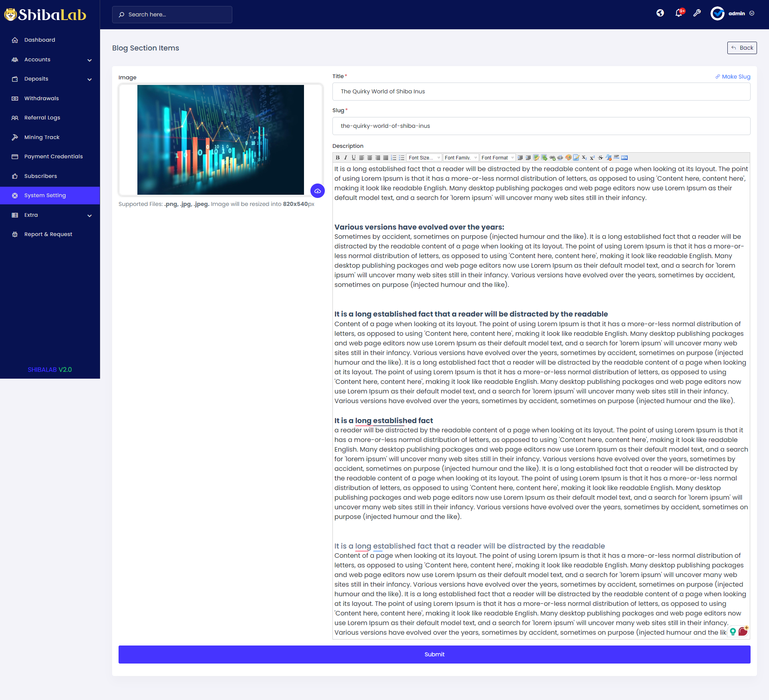Center-align text in the description editor
The height and width of the screenshot is (700, 769).
click(x=369, y=157)
